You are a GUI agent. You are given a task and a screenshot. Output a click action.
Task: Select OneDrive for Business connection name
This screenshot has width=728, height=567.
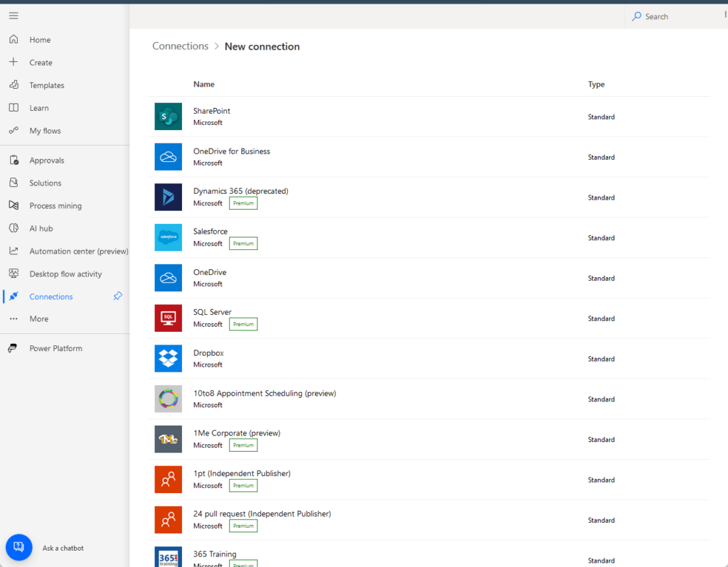click(x=232, y=151)
